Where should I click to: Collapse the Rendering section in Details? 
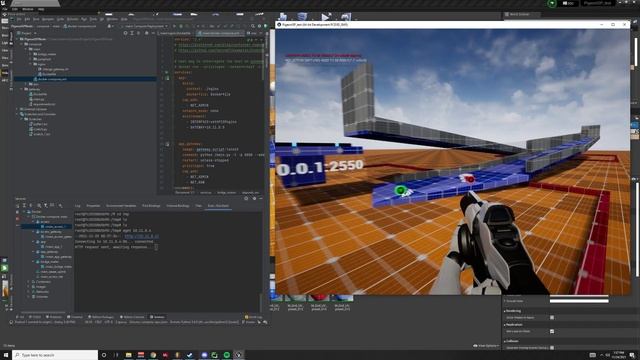click(504, 311)
